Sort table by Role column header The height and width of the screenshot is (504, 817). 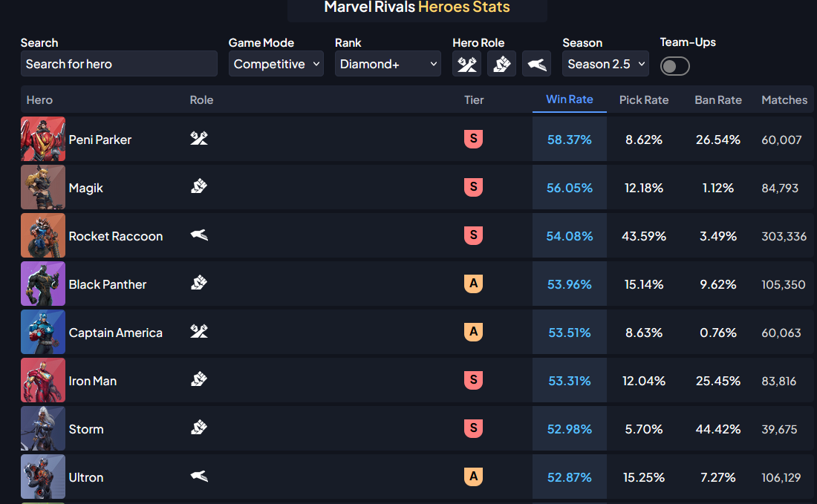pos(201,100)
